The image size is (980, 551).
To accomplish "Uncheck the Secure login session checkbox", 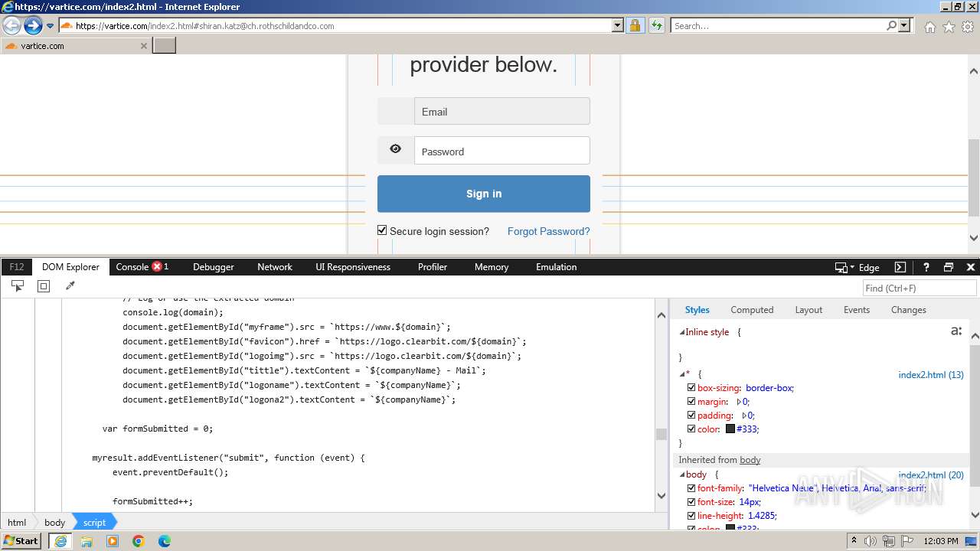I will (x=382, y=230).
